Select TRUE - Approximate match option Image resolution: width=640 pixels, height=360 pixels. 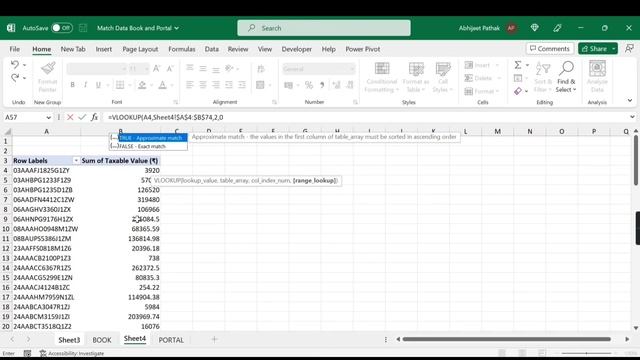coord(149,138)
